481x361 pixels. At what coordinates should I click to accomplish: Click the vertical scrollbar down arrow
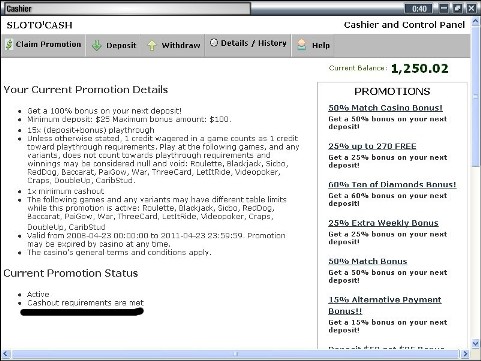(476, 344)
